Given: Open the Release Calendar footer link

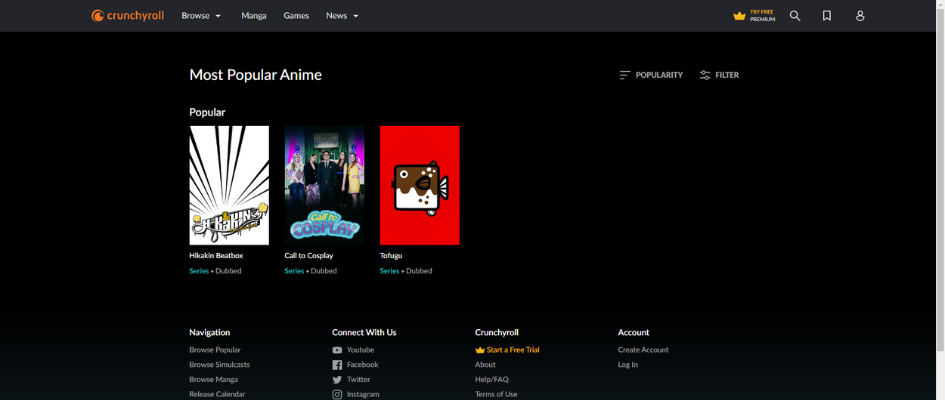Looking at the screenshot, I should (217, 394).
